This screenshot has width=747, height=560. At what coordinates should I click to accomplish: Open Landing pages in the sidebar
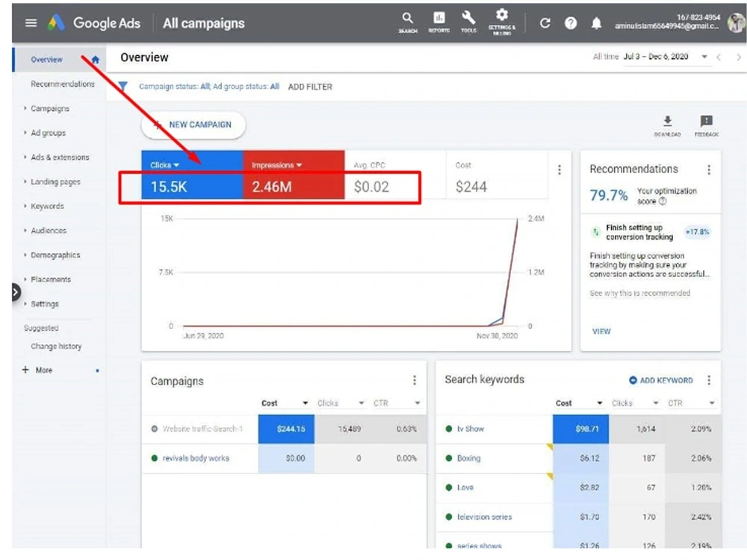[x=55, y=182]
